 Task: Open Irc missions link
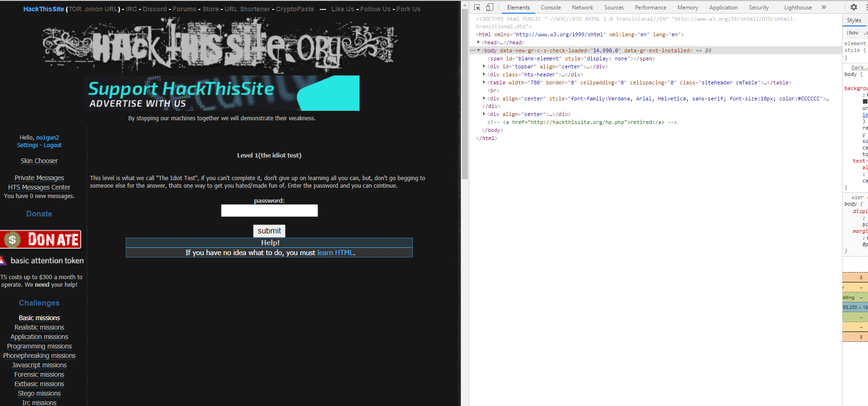click(39, 402)
